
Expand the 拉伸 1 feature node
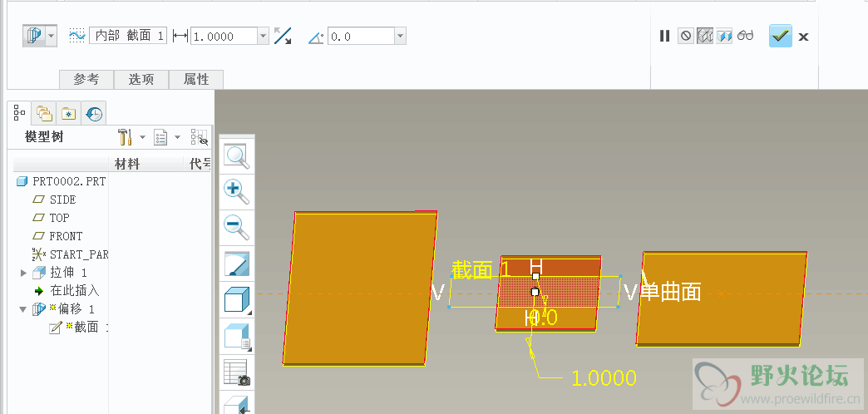coord(23,273)
